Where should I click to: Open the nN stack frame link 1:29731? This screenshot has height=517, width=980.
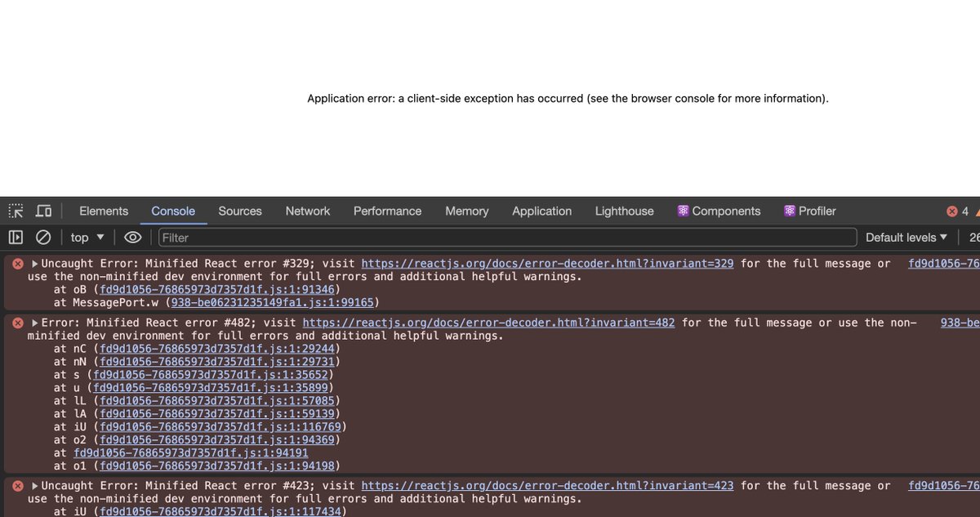216,362
